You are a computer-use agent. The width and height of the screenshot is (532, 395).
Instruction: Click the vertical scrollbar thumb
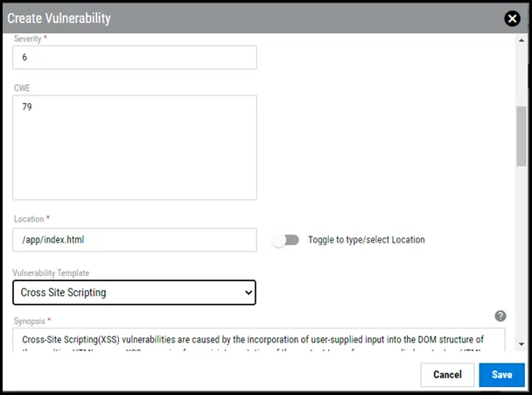click(521, 137)
